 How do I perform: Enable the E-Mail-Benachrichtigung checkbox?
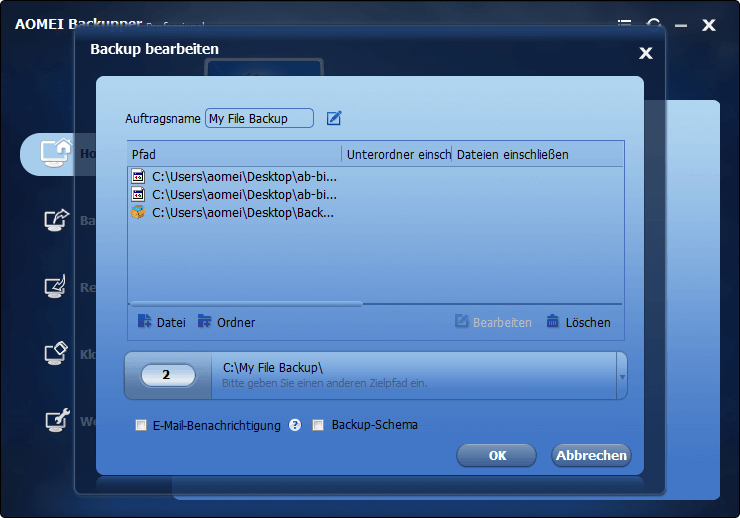pyautogui.click(x=141, y=426)
